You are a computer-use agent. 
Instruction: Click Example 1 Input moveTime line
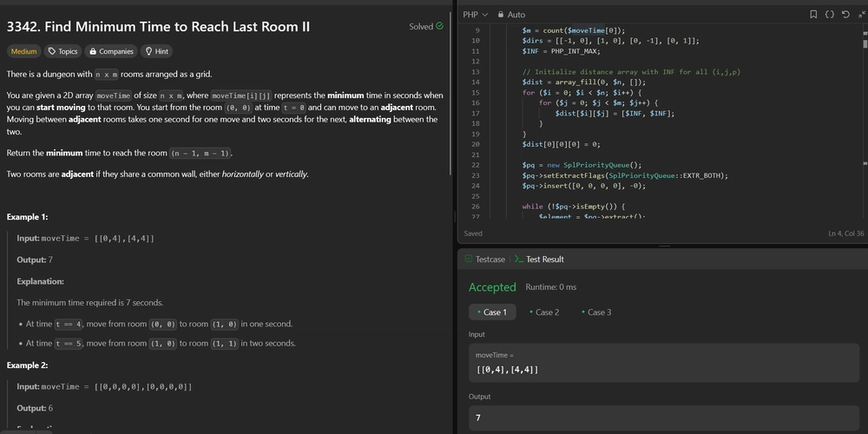pyautogui.click(x=85, y=238)
